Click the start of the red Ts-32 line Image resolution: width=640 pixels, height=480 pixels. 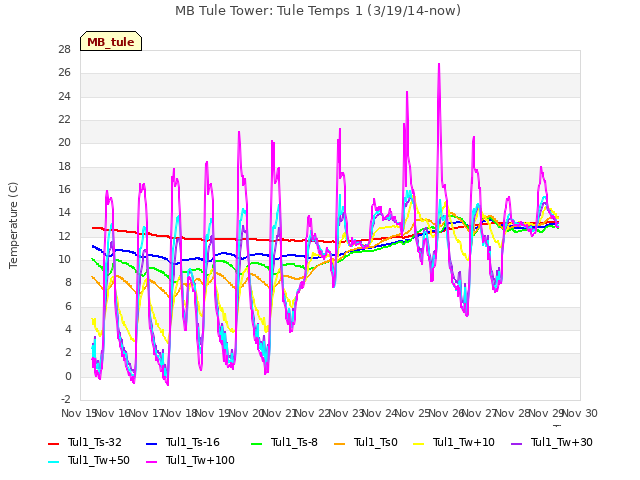(93, 228)
